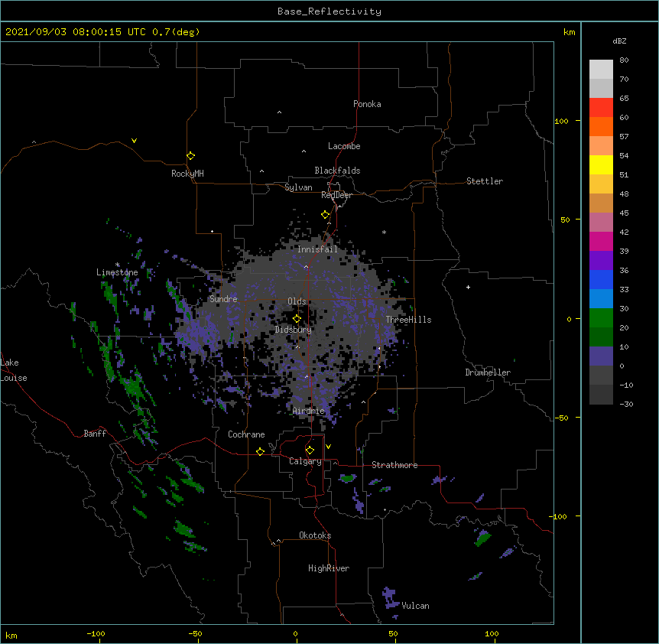
Task: Click the dBZ legend heading
Action: tap(619, 41)
